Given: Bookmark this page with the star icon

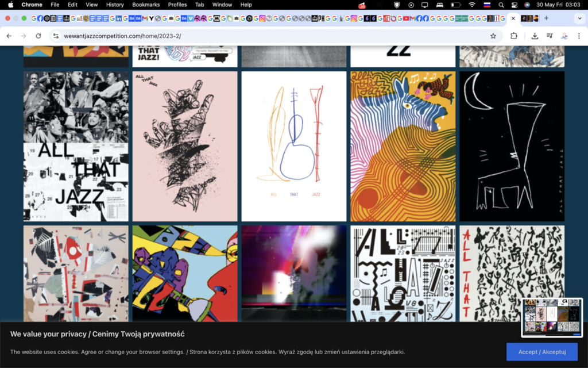Looking at the screenshot, I should click(x=493, y=36).
